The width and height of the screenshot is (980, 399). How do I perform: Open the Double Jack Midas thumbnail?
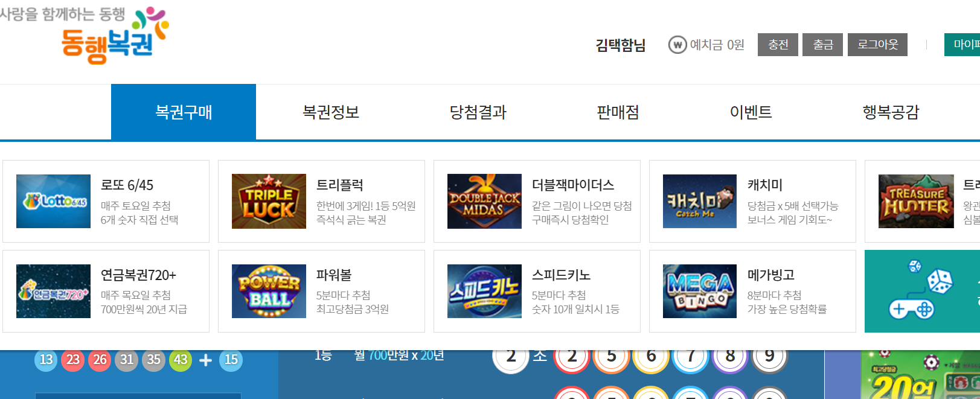484,201
